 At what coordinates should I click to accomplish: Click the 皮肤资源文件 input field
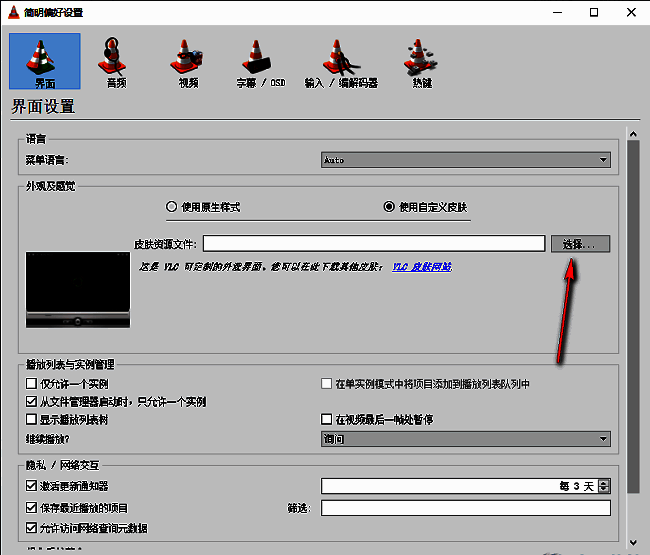pyautogui.click(x=374, y=244)
